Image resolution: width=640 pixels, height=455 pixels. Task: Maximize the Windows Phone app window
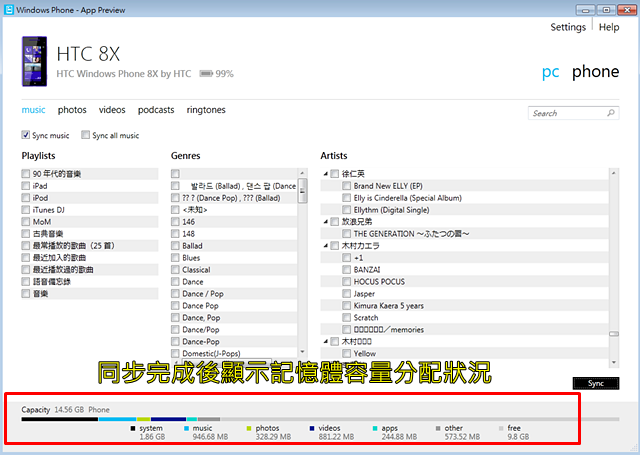pyautogui.click(x=606, y=10)
